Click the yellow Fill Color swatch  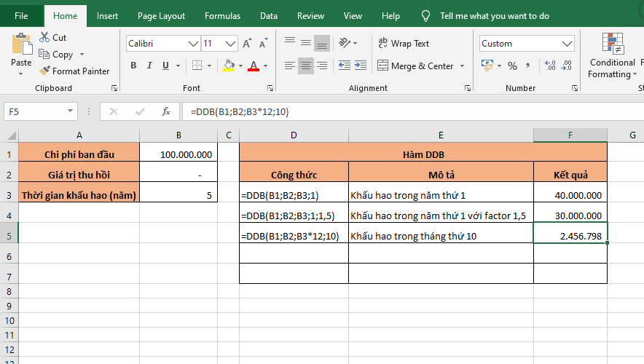229,66
